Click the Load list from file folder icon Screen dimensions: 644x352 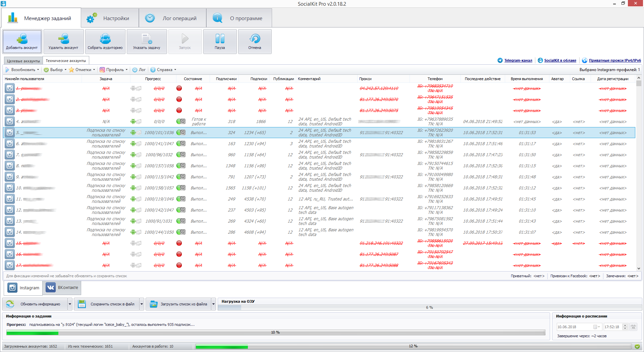pyautogui.click(x=154, y=304)
